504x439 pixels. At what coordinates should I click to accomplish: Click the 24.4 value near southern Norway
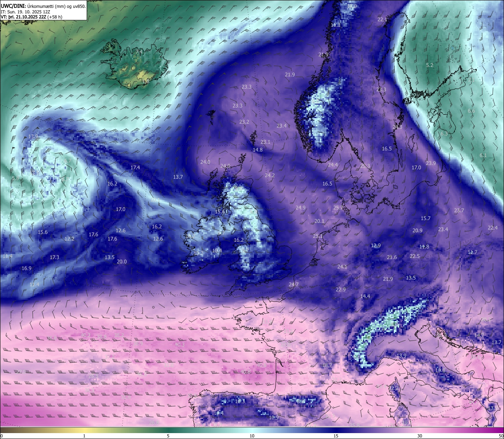point(333,165)
